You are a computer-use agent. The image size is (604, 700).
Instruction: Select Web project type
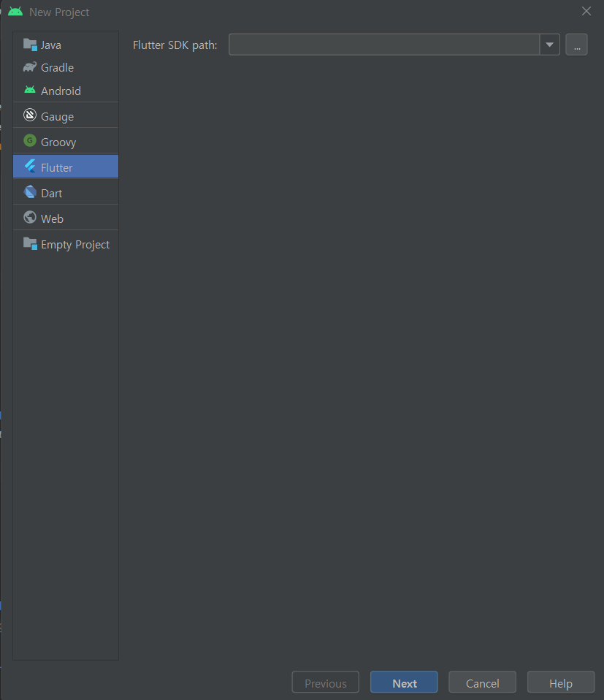click(x=66, y=218)
